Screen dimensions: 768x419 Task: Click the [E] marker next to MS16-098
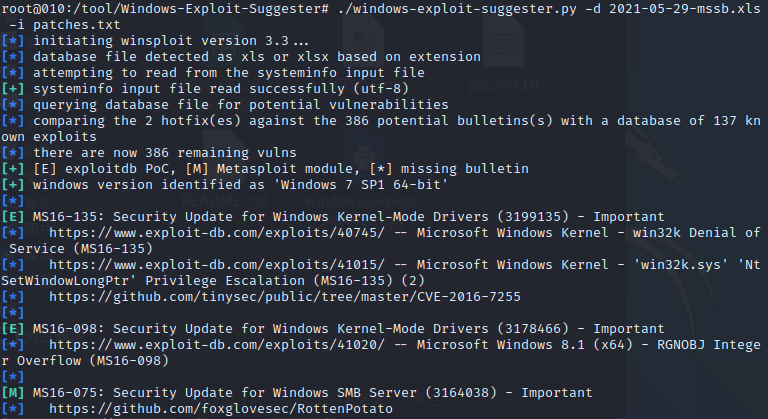pyautogui.click(x=12, y=329)
